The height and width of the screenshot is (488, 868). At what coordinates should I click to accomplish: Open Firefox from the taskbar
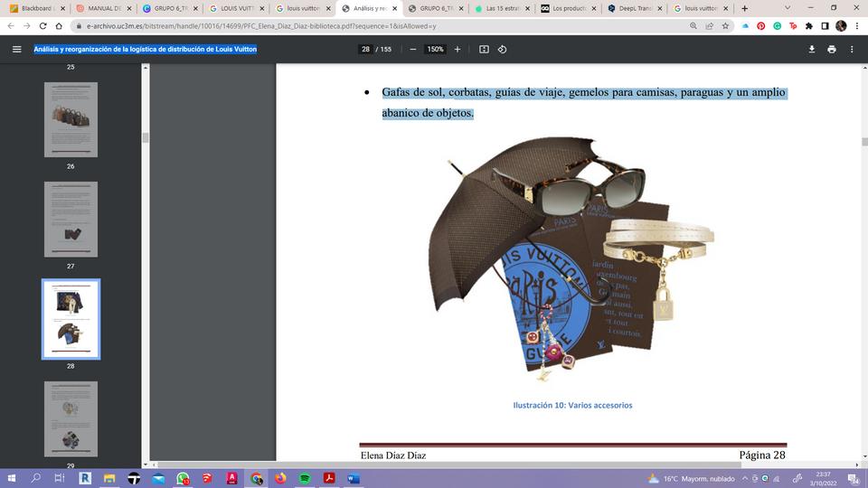click(x=280, y=478)
